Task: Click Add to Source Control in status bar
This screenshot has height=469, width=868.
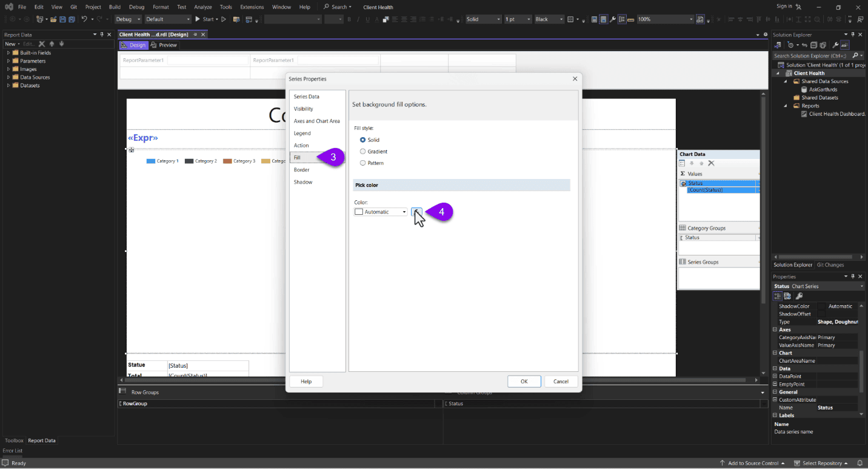Action: pos(753,464)
